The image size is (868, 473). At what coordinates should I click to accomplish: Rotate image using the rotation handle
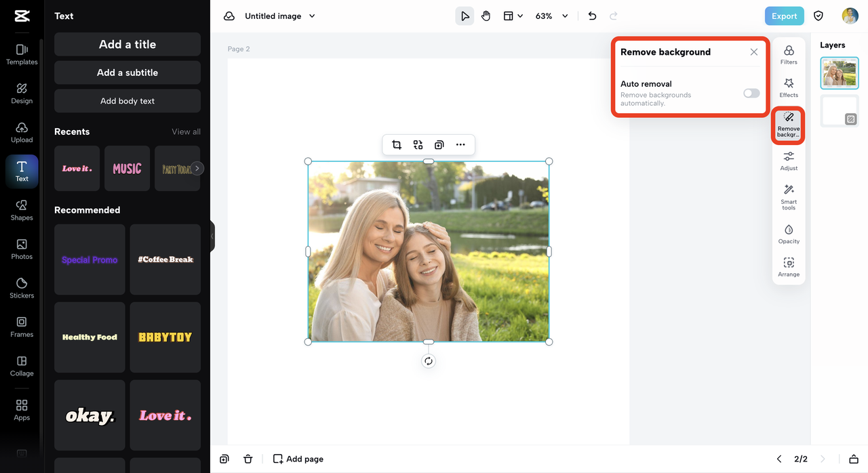pyautogui.click(x=428, y=361)
